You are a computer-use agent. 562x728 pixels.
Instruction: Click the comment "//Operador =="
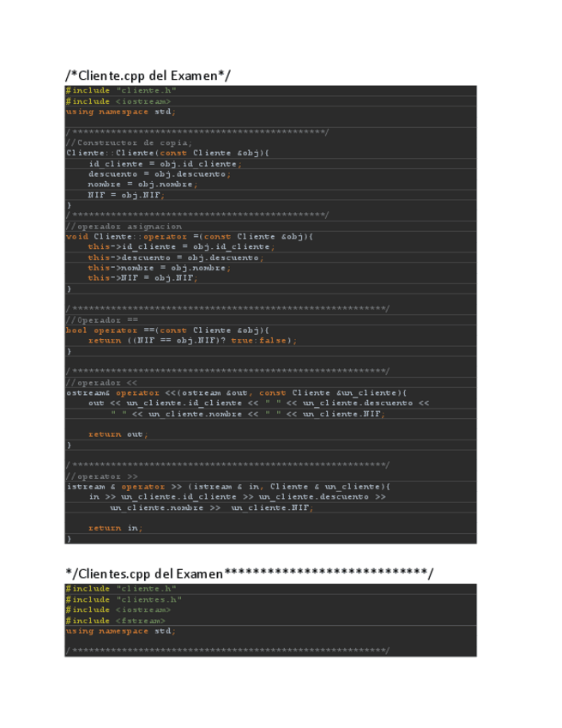tap(102, 320)
